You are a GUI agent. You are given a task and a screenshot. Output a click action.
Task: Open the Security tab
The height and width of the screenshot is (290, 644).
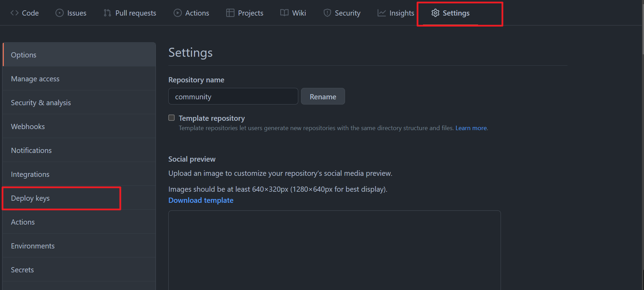[x=342, y=13]
